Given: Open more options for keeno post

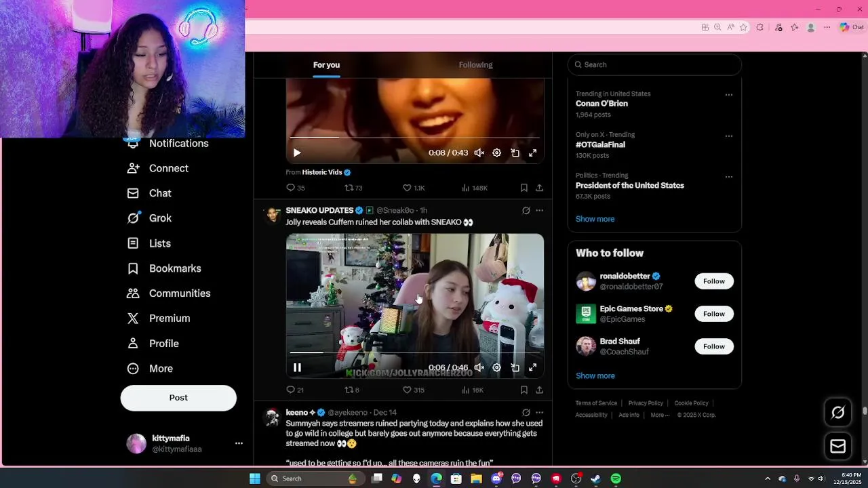Looking at the screenshot, I should tap(539, 412).
